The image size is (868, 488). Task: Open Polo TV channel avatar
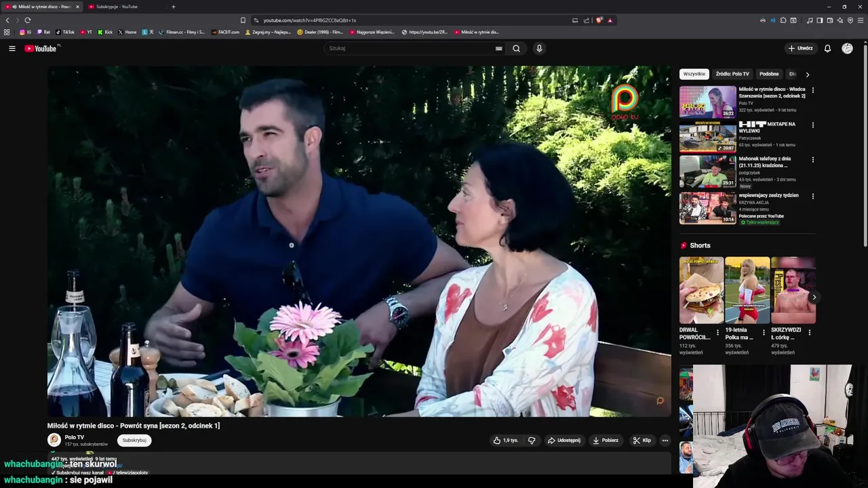click(x=54, y=440)
